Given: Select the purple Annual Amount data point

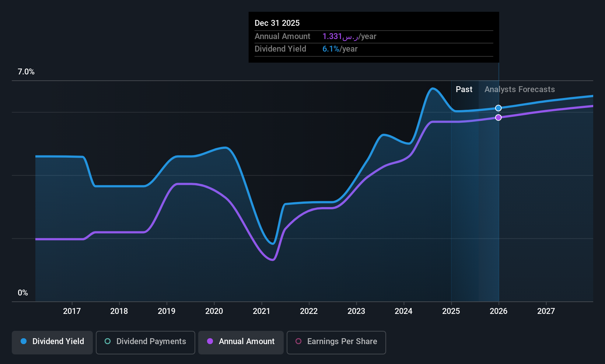Looking at the screenshot, I should tap(498, 118).
